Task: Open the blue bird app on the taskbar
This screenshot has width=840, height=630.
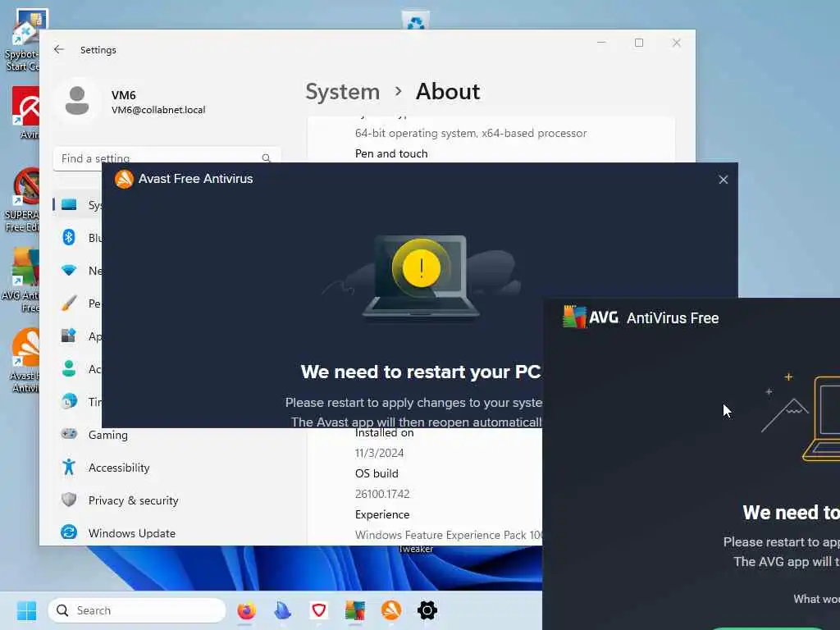Action: point(282,610)
